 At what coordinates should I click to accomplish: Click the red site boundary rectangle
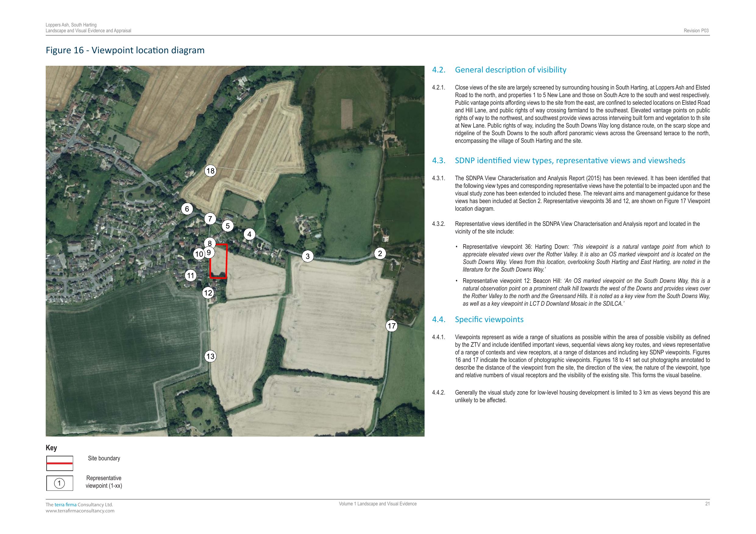(227, 262)
